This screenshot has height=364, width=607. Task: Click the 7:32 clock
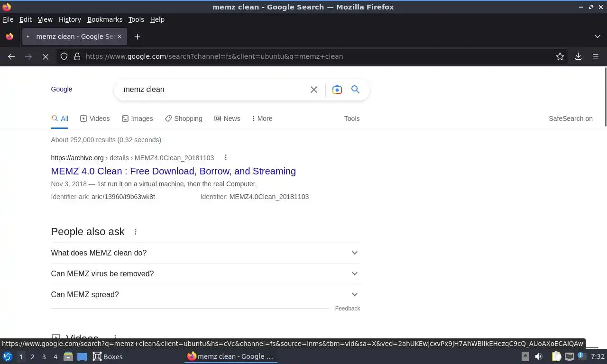click(598, 356)
